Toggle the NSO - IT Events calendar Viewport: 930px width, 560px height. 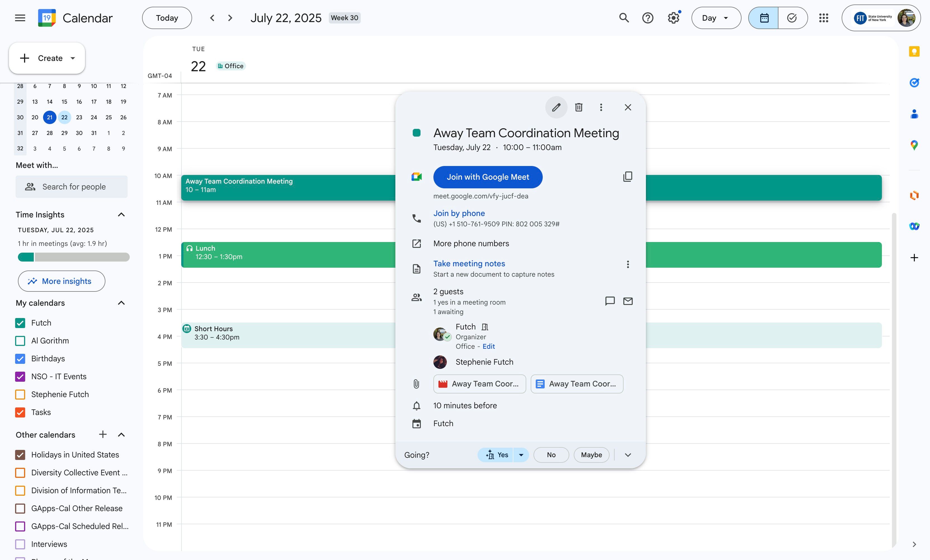(20, 376)
